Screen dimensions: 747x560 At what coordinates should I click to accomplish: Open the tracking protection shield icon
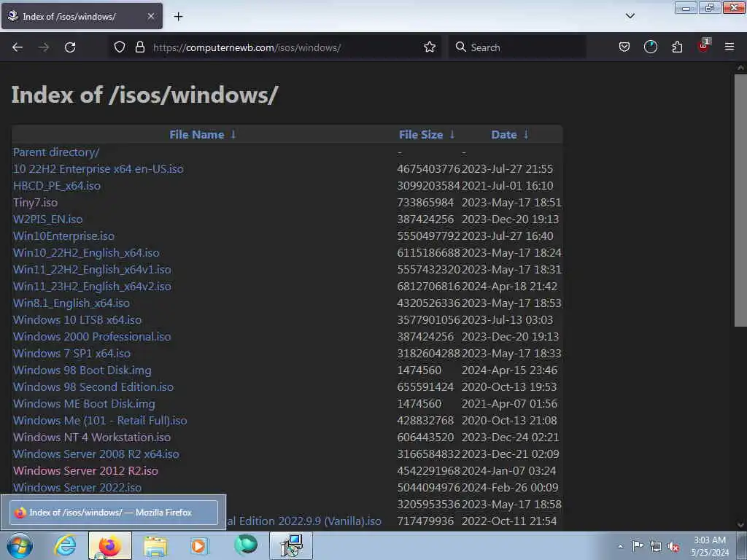(x=120, y=47)
